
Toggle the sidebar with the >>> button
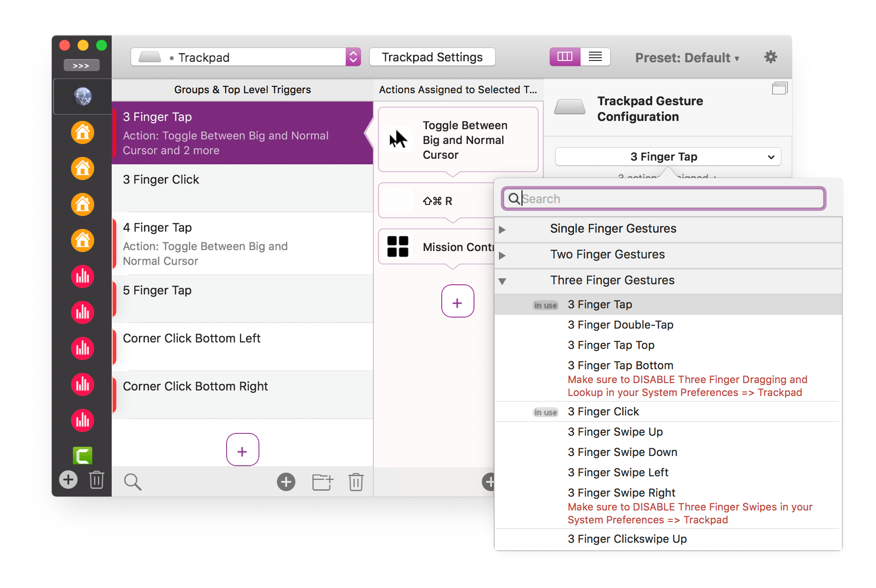82,66
